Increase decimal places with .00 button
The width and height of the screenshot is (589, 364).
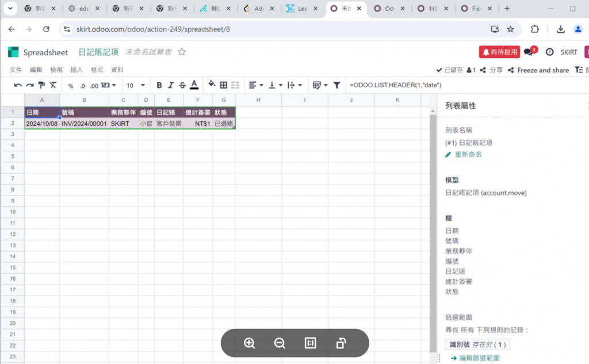click(94, 86)
